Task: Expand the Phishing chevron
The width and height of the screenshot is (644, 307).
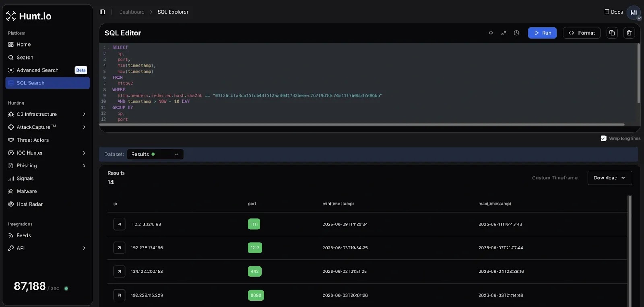Action: click(84, 166)
